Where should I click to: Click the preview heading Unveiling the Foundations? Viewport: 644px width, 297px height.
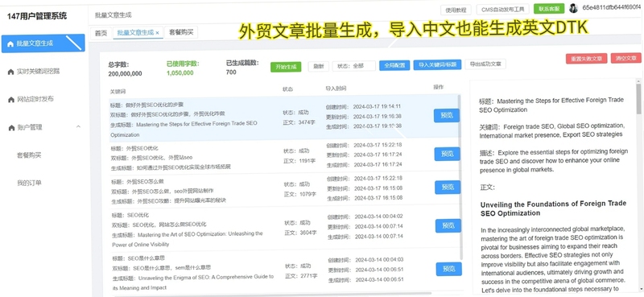(x=554, y=208)
